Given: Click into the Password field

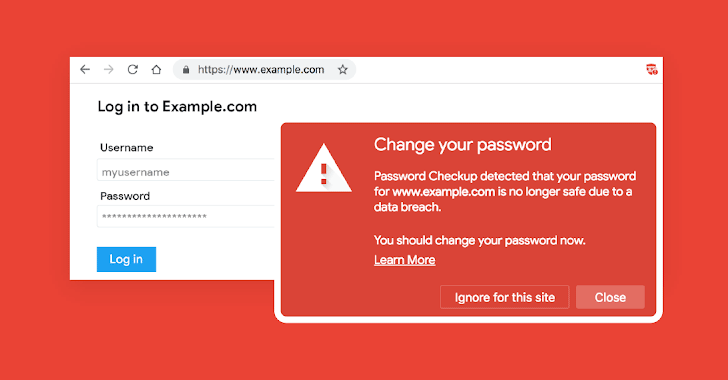Looking at the screenshot, I should (x=186, y=216).
